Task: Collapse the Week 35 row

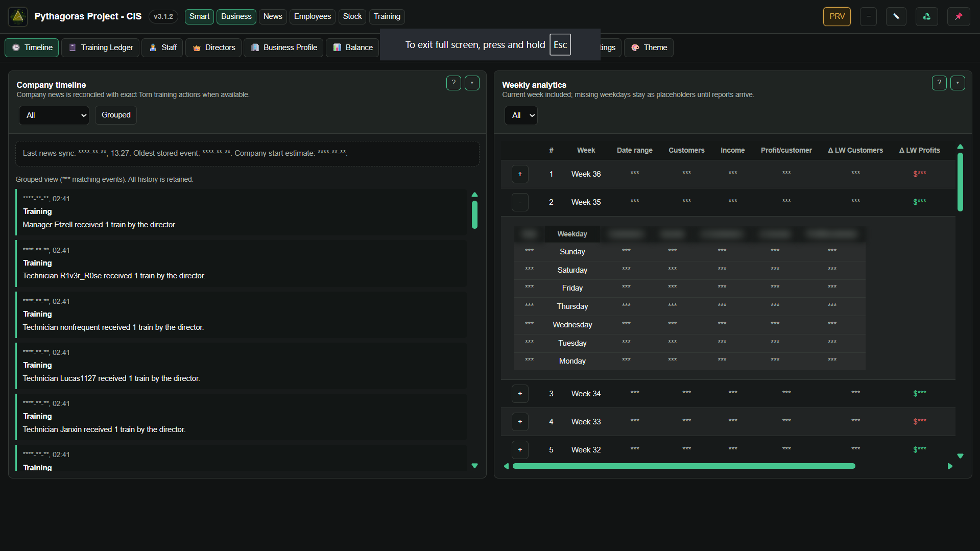Action: [x=520, y=202]
